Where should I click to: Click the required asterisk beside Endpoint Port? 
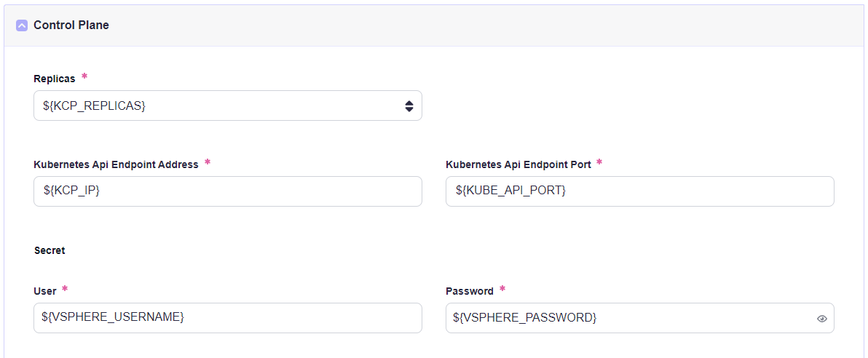(x=599, y=162)
